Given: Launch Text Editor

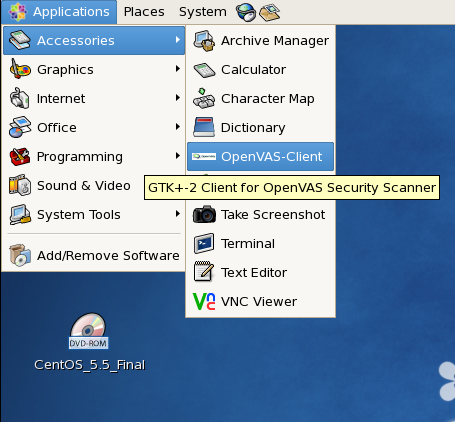Looking at the screenshot, I should point(260,273).
